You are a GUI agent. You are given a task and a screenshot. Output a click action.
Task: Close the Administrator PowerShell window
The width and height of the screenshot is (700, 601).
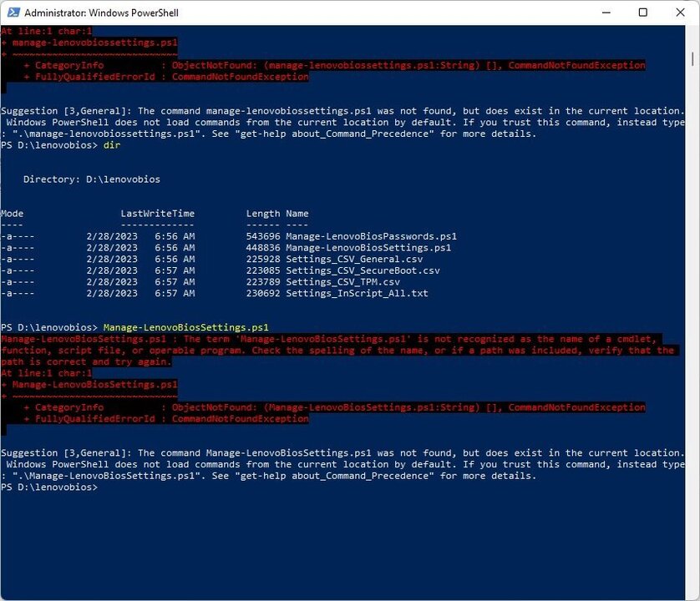tap(680, 13)
